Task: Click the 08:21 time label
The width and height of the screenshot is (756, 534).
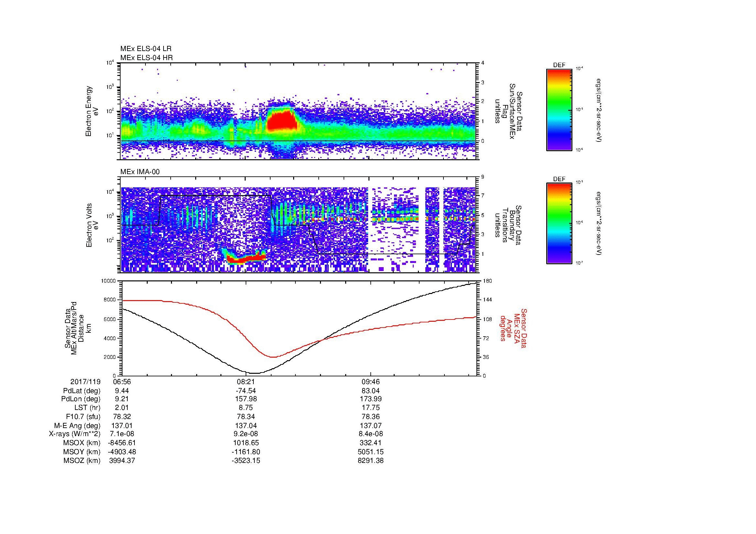Action: 246,382
